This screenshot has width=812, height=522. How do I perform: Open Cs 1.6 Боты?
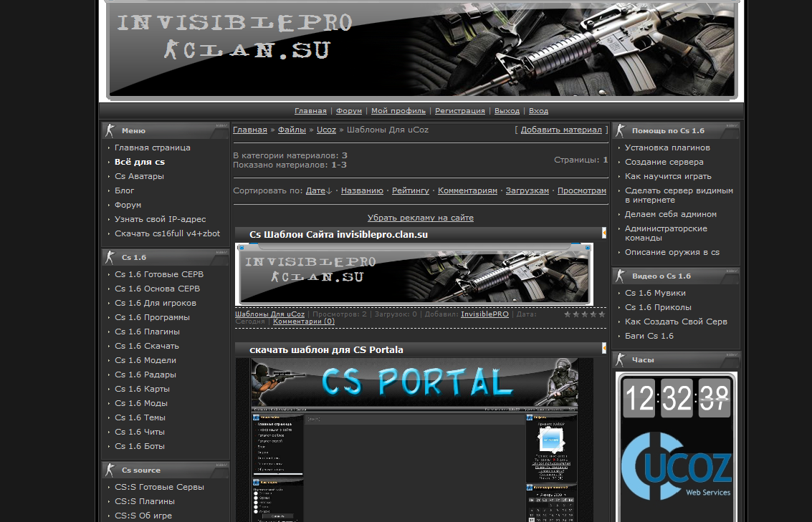139,447
